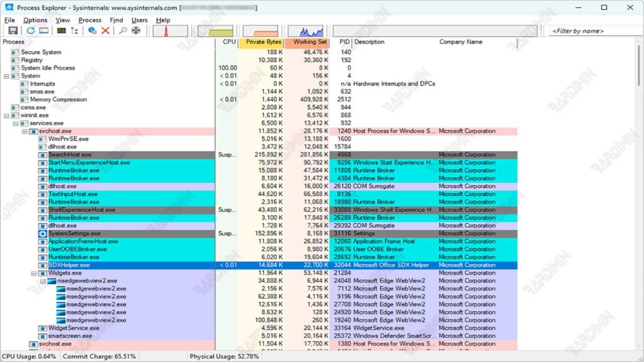Sort by the PID column header
This screenshot has width=644, height=362.
pyautogui.click(x=341, y=42)
